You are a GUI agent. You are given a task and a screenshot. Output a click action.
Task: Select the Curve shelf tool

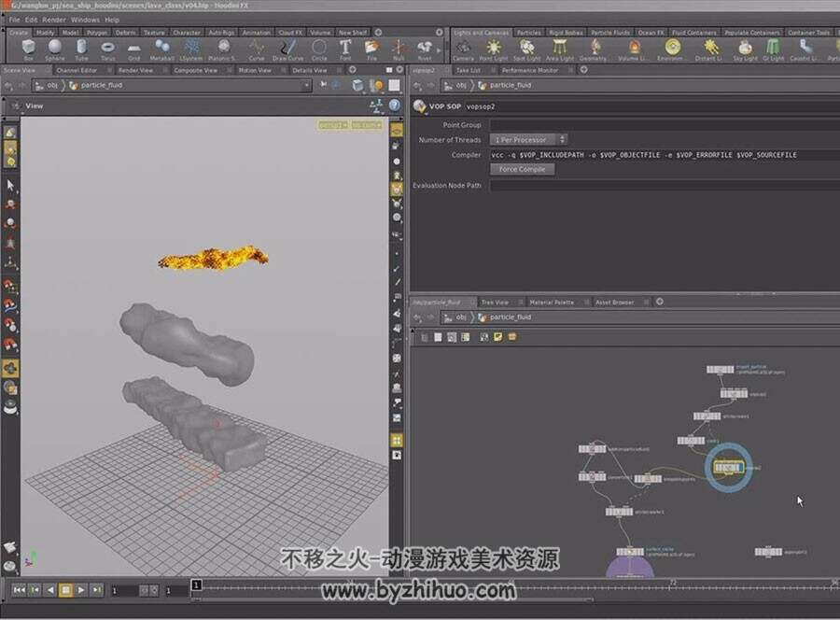(x=257, y=49)
